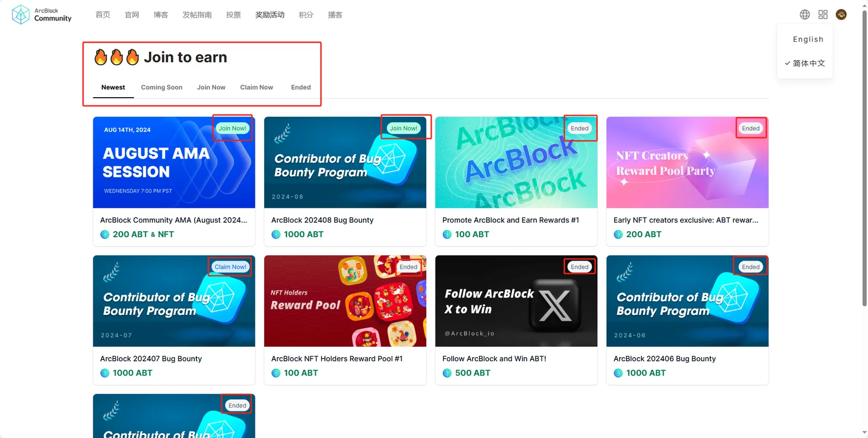
Task: Switch to the Join Now tab
Action: pyautogui.click(x=211, y=87)
